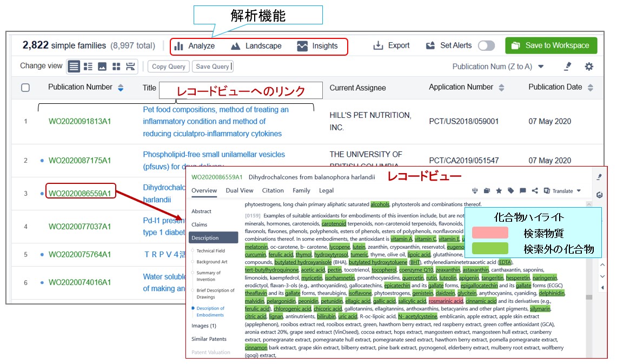Image resolution: width=617 pixels, height=364 pixels.
Task: Open the results settings gear
Action: click(x=589, y=66)
